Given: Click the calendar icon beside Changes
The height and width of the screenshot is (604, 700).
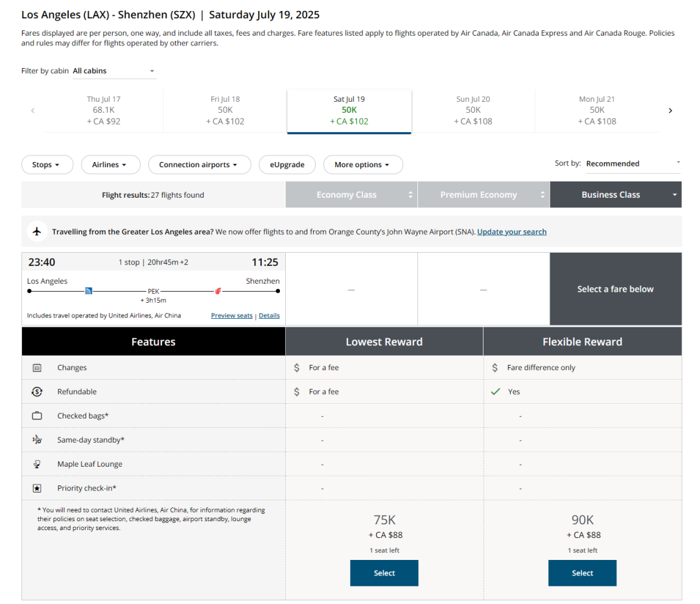Looking at the screenshot, I should tap(37, 367).
